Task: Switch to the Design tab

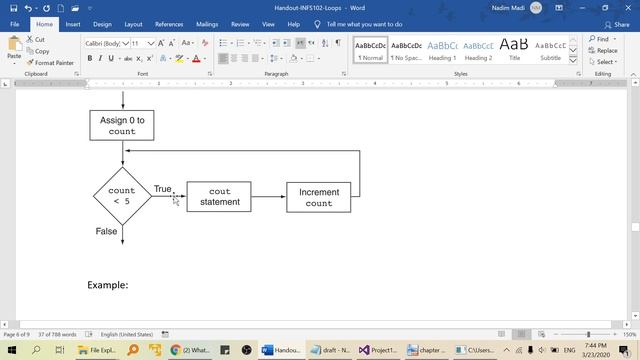Action: pos(102,24)
